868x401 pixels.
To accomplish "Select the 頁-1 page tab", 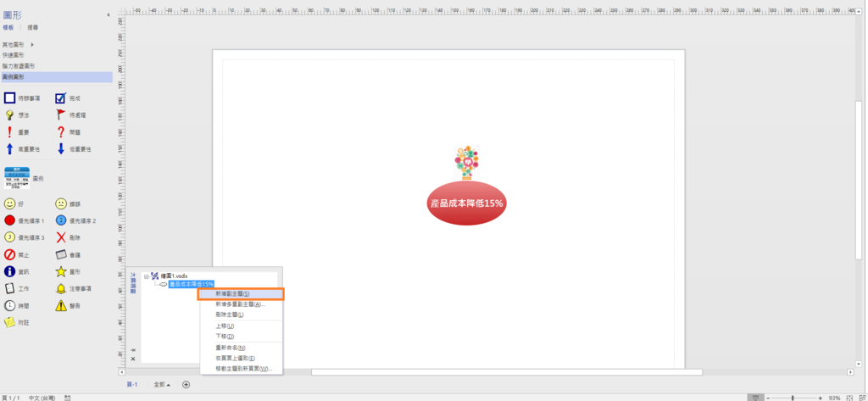I will pos(131,384).
